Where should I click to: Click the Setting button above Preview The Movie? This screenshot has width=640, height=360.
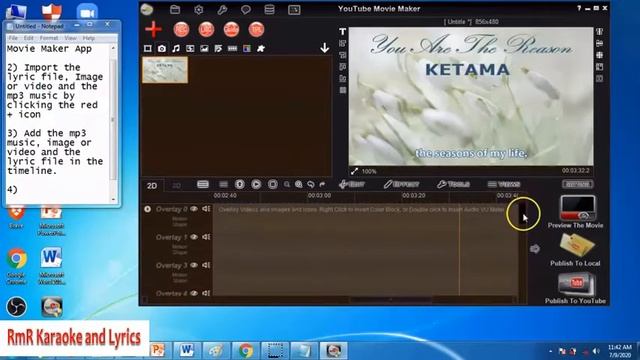pyautogui.click(x=578, y=184)
